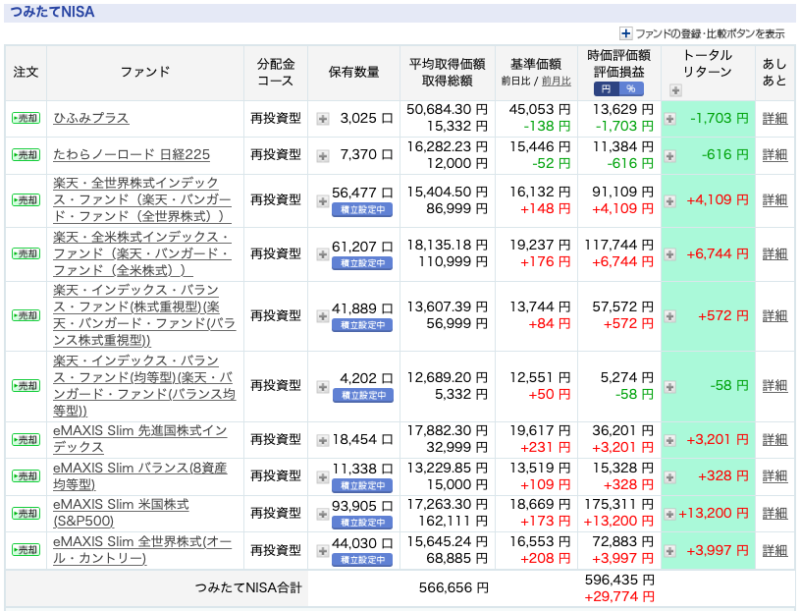
Task: Click 積立設定中 badge under 61,207口
Action: pos(362,263)
